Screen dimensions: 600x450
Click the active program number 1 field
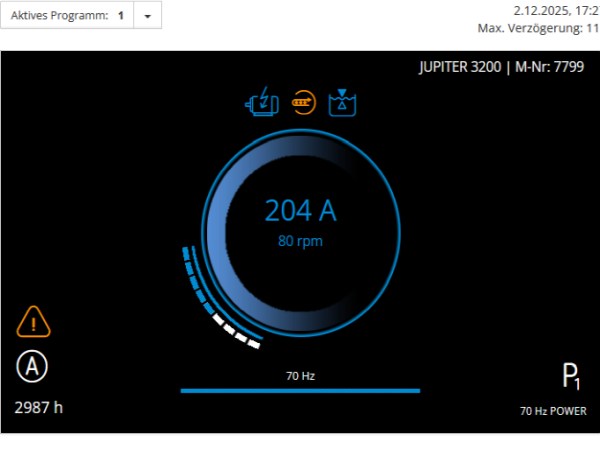coord(121,17)
